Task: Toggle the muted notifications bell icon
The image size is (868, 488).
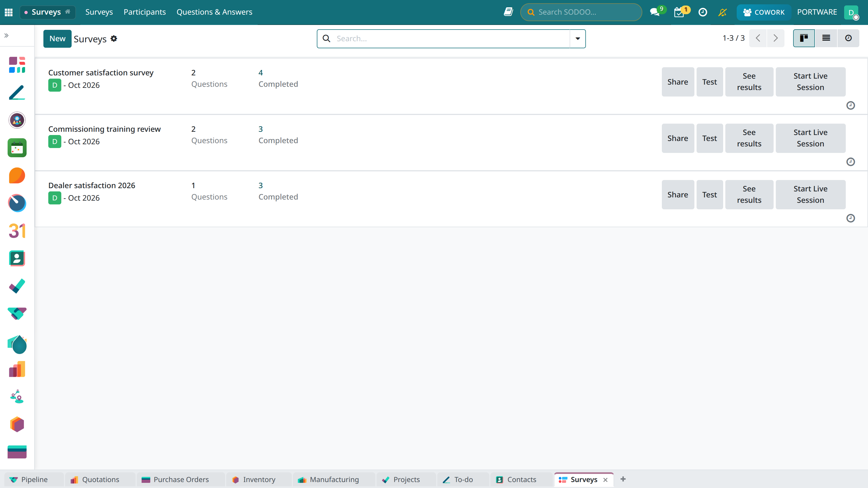Action: tap(722, 12)
